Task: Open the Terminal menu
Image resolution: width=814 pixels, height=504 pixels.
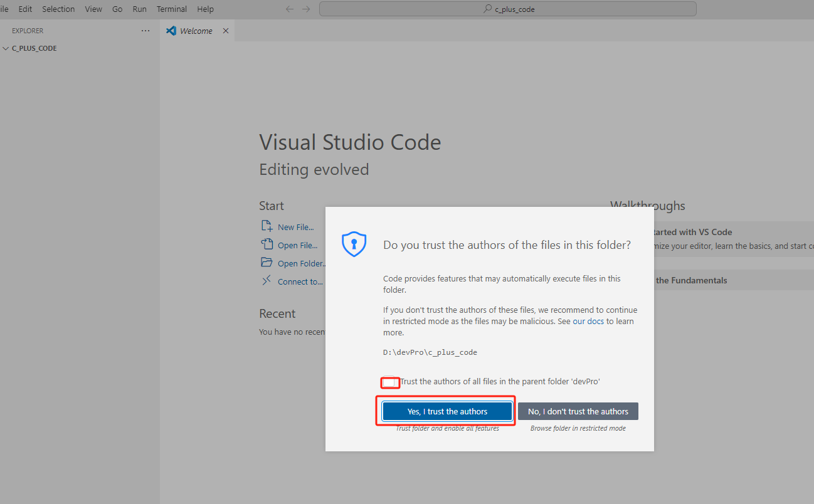Action: click(172, 9)
